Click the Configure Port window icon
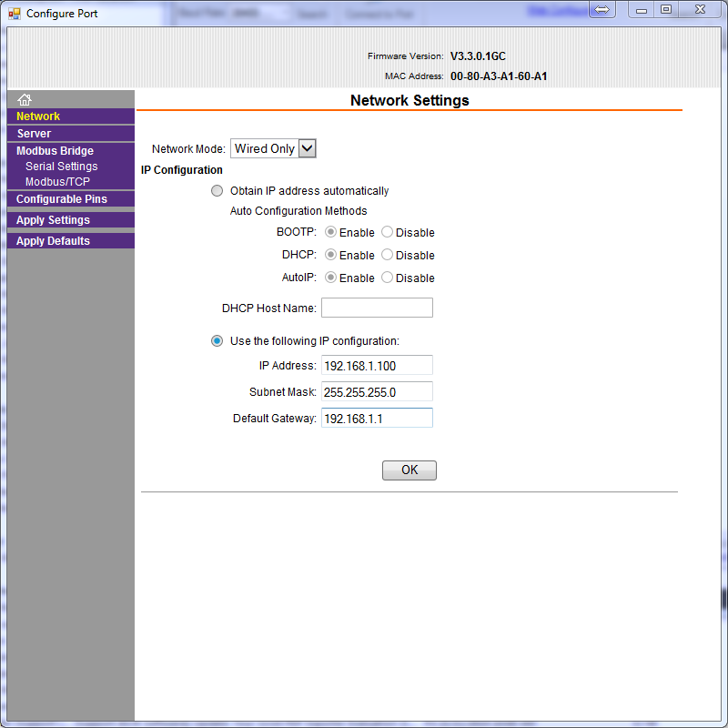 pyautogui.click(x=15, y=14)
